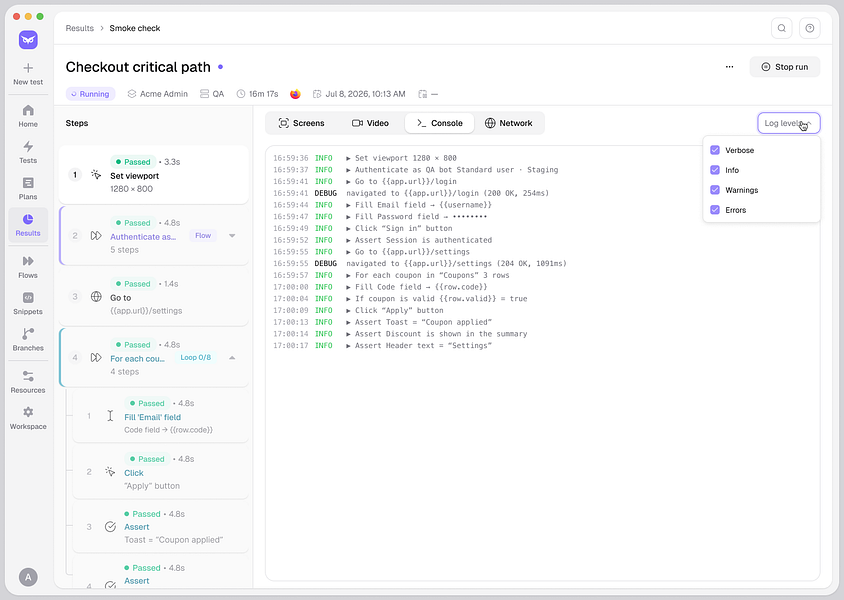Go to Home in the sidebar
The width and height of the screenshot is (844, 600).
click(28, 116)
